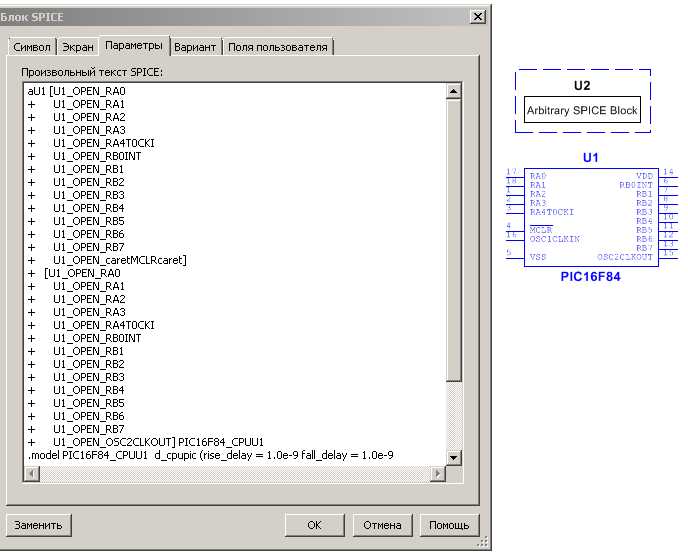
Task: Click the VSS pin on U1
Action: [x=538, y=257]
